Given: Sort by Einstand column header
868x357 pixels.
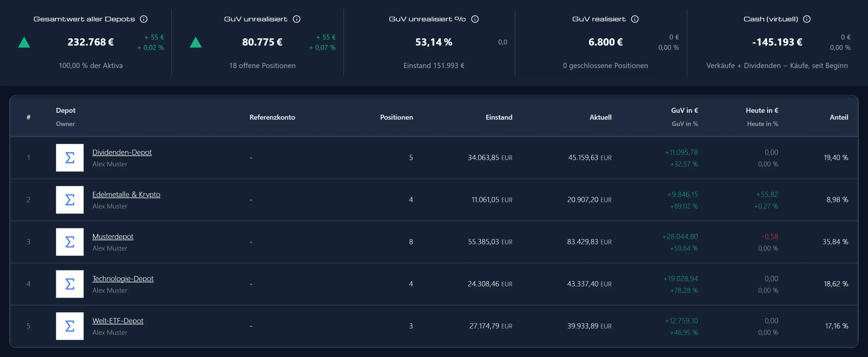Looking at the screenshot, I should (499, 117).
